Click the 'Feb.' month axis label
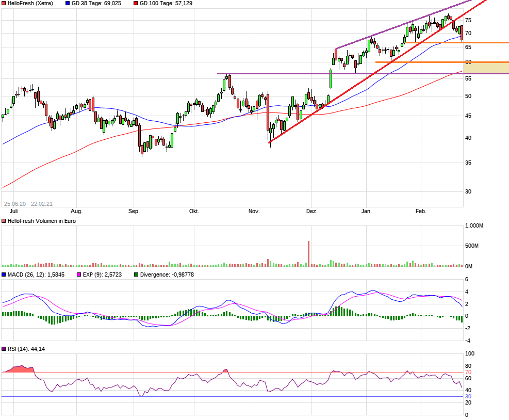 tap(421, 211)
